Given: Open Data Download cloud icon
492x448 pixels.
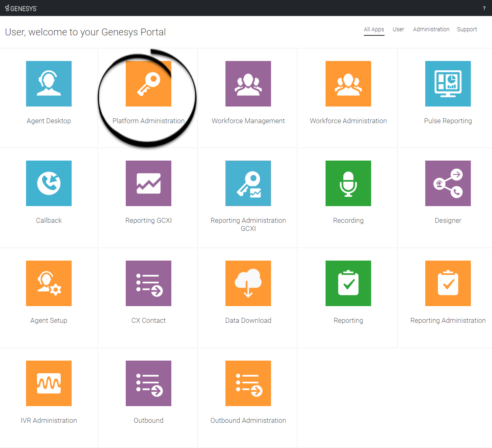Looking at the screenshot, I should pos(248,283).
